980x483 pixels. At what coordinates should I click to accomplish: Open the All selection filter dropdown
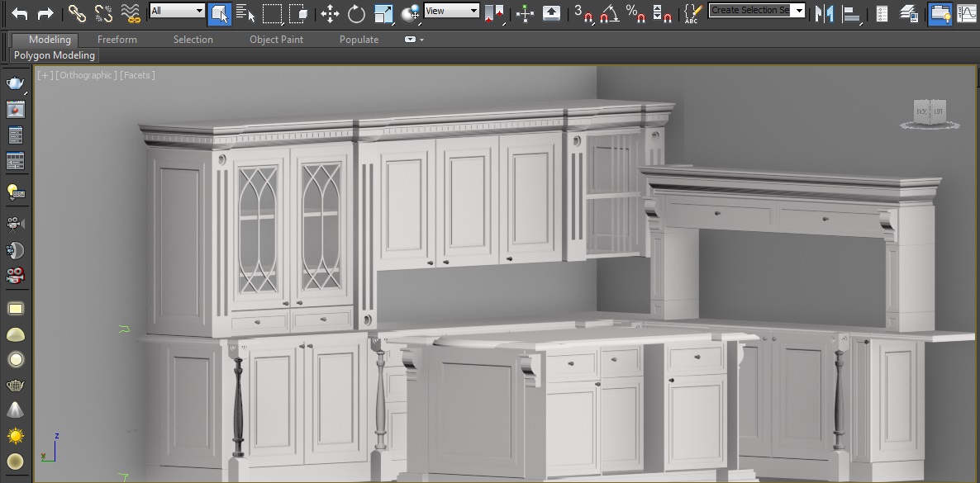(177, 11)
